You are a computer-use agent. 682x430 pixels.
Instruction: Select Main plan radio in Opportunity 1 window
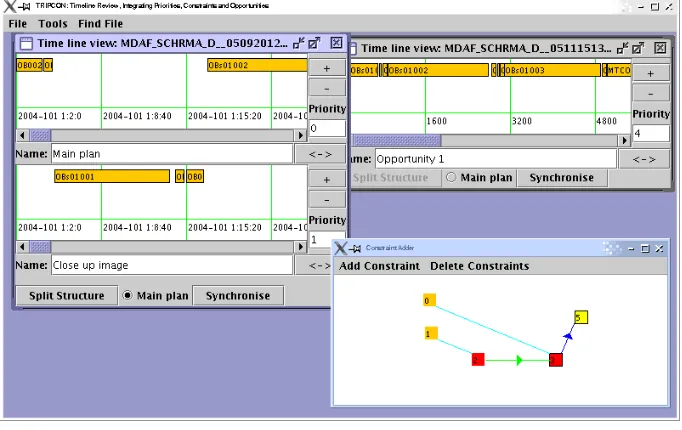[x=451, y=177]
